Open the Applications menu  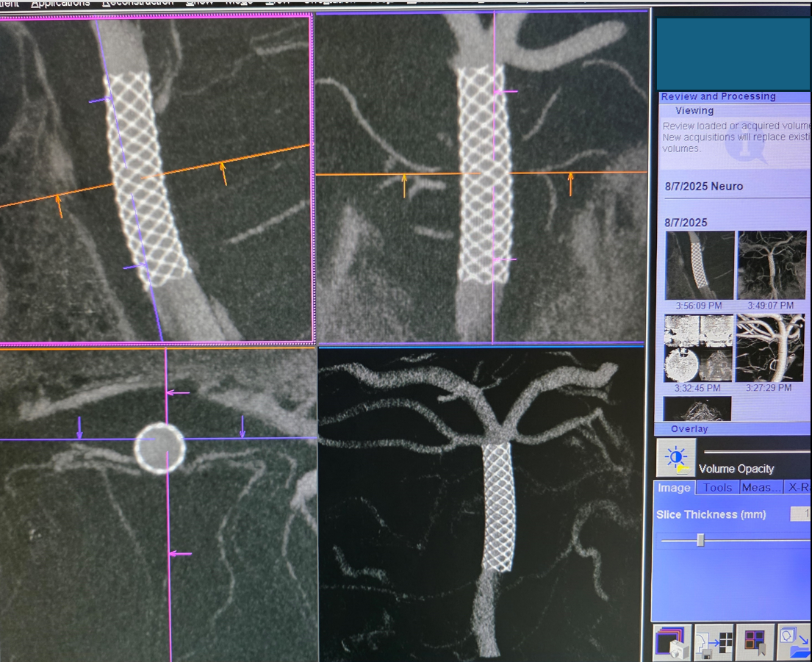tap(60, 3)
